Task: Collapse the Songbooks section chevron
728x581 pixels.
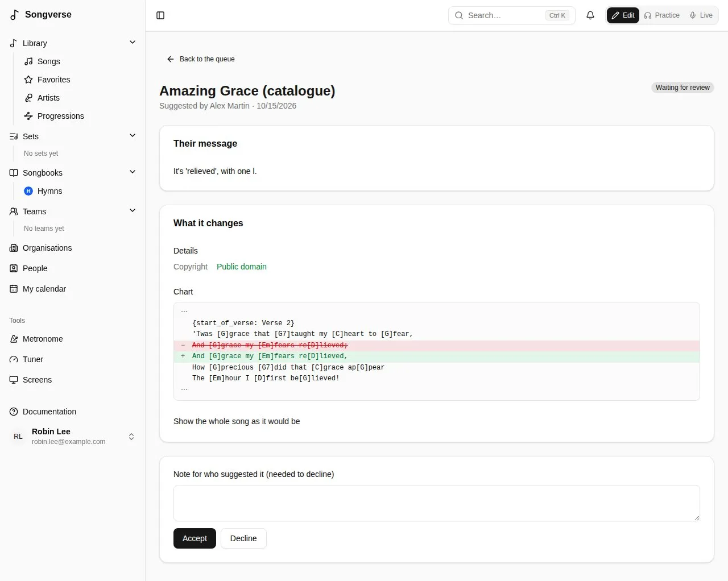Action: click(133, 172)
